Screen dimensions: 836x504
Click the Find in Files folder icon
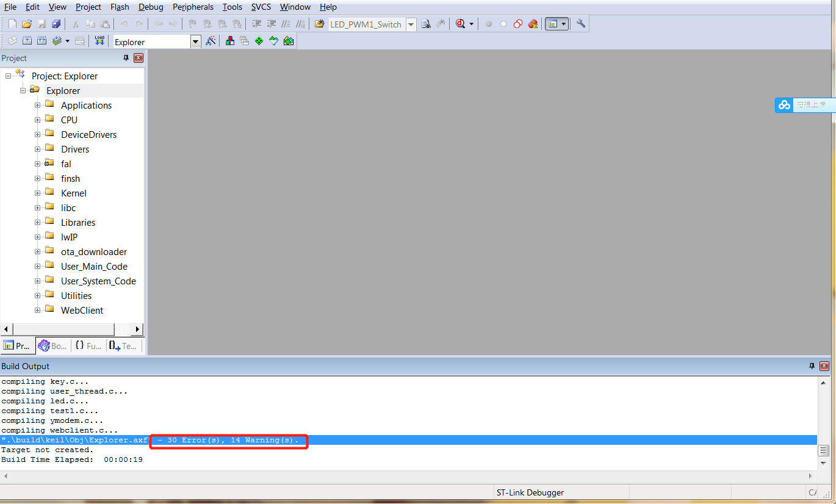point(320,24)
